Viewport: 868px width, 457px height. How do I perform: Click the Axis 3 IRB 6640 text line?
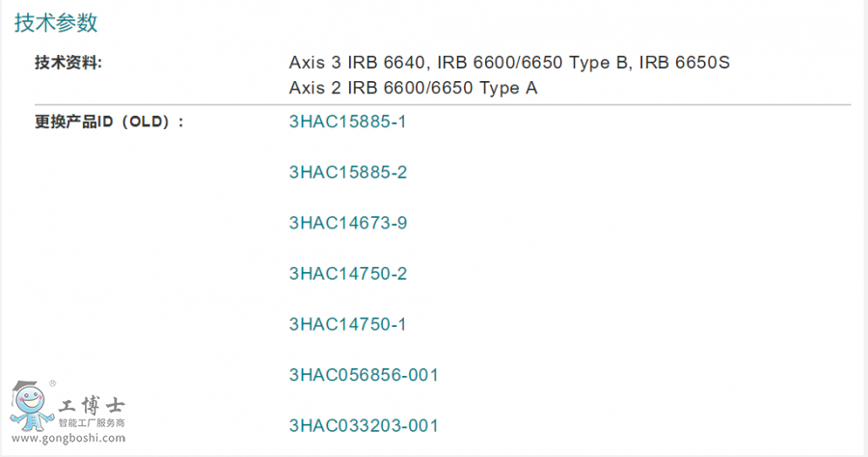coord(357,63)
